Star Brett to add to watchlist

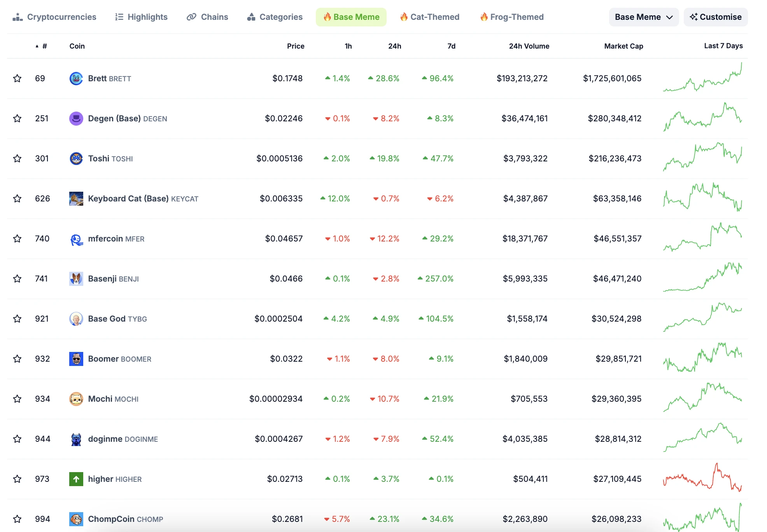(x=17, y=79)
